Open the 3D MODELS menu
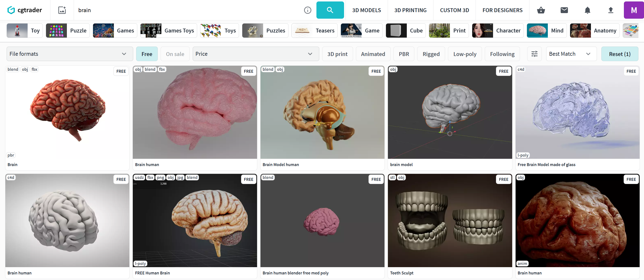 click(x=366, y=10)
